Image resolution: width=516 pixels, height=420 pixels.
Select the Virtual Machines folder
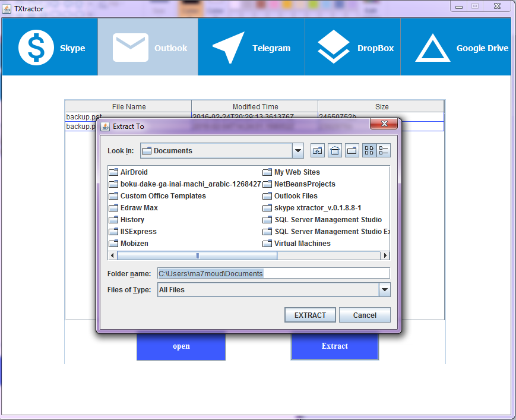296,243
